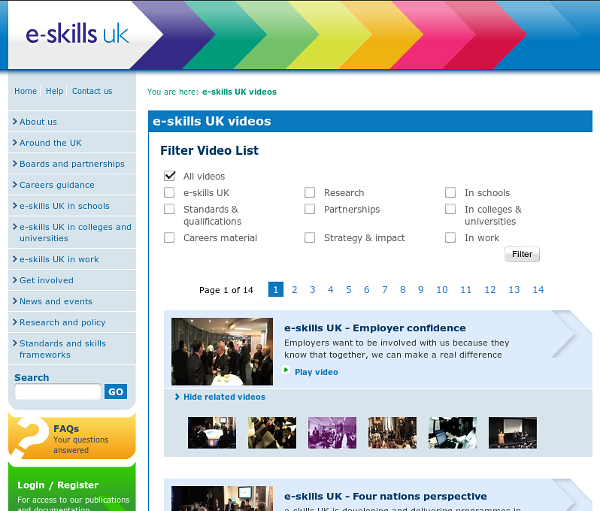Enable the In schools checkbox
Viewport: 600px width, 511px height.
point(450,193)
